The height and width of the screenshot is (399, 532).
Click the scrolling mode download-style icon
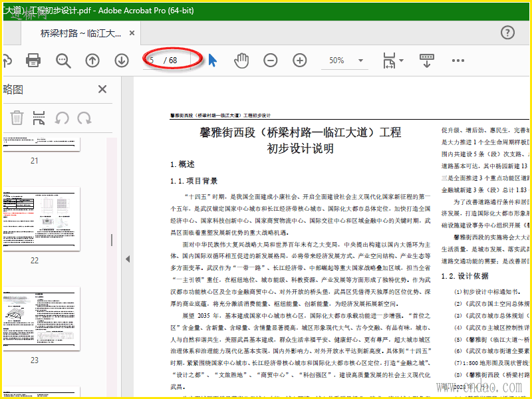[x=426, y=61]
